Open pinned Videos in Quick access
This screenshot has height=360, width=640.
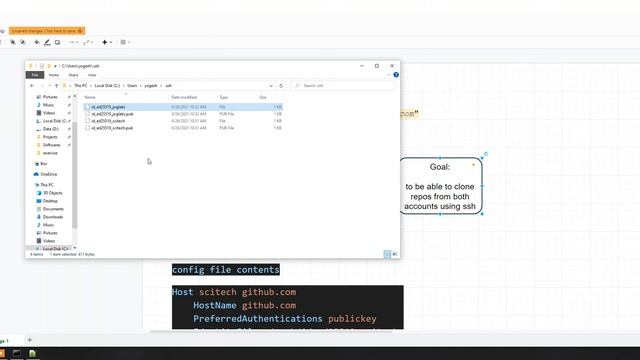49,113
